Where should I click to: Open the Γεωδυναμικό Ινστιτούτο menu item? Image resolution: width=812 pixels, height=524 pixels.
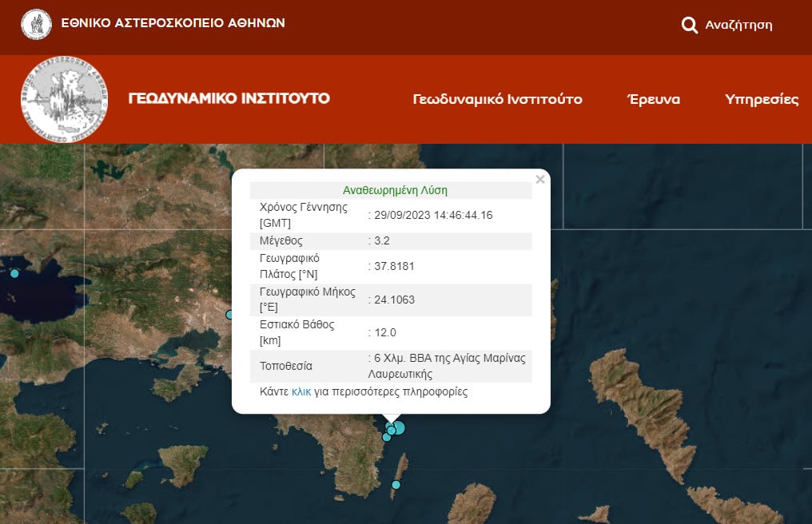point(497,99)
